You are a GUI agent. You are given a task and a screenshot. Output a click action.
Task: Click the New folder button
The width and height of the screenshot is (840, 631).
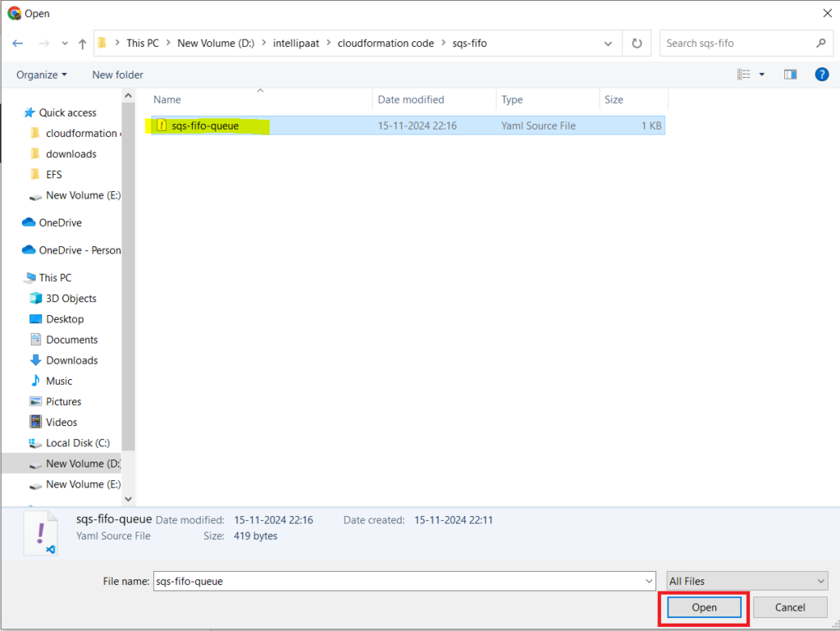pyautogui.click(x=117, y=75)
